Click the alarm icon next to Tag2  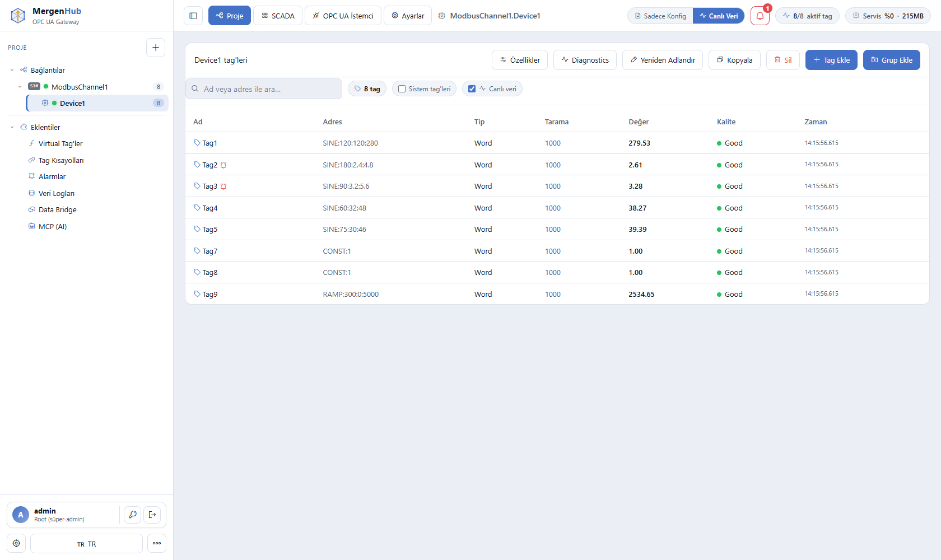coord(223,165)
